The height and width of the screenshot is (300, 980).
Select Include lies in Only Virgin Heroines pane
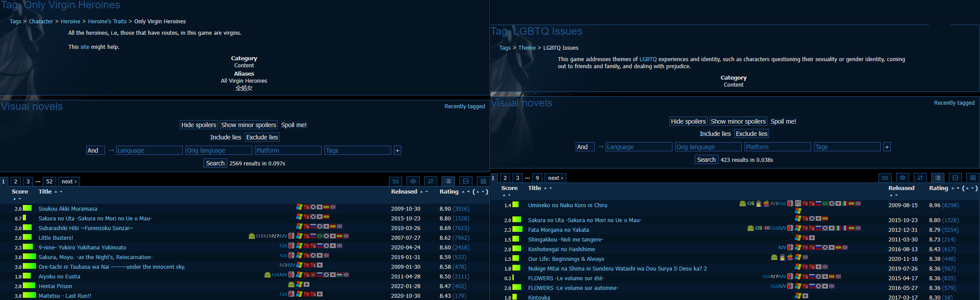click(x=226, y=137)
